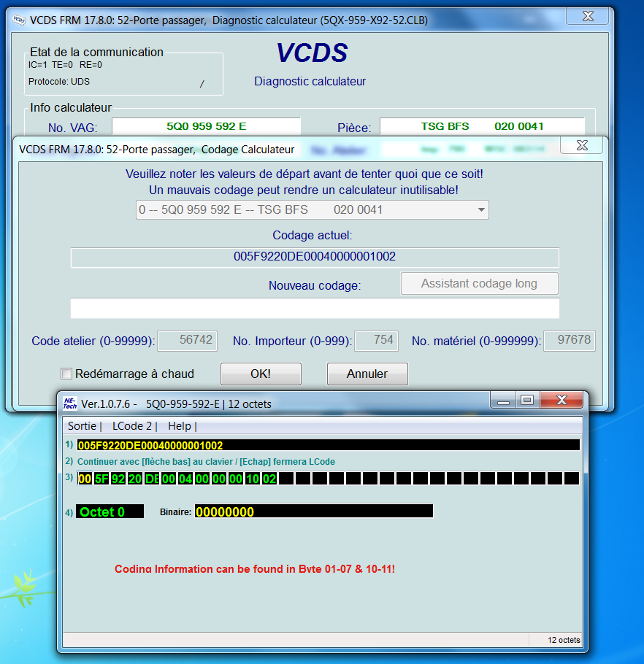This screenshot has height=664, width=644.
Task: Click the NE-Tech icon in LCode title bar
Action: coord(69,404)
